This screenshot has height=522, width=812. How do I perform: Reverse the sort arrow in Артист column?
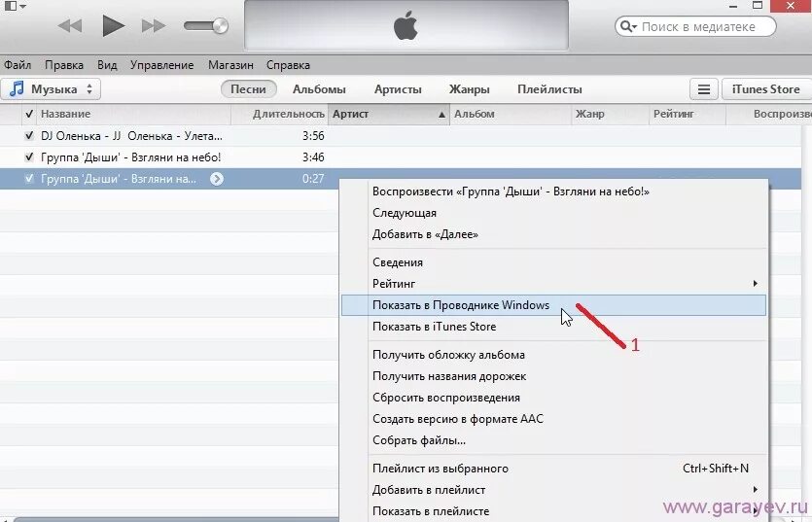pyautogui.click(x=441, y=115)
